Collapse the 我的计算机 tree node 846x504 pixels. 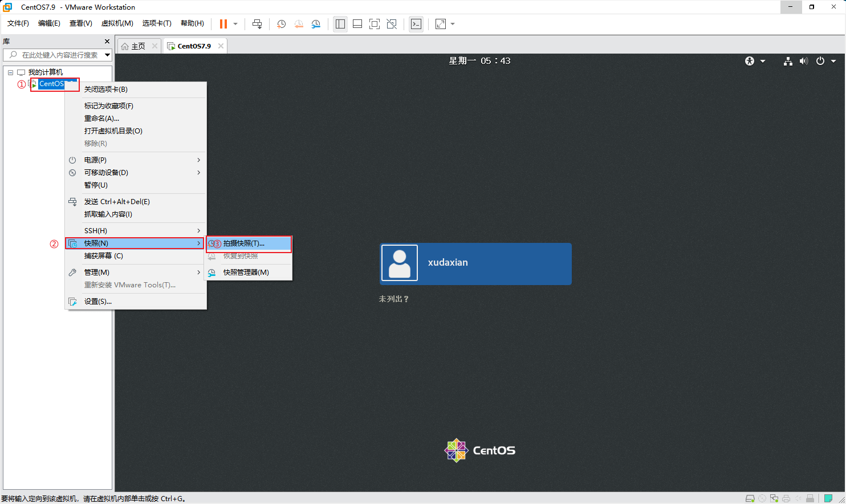point(10,72)
